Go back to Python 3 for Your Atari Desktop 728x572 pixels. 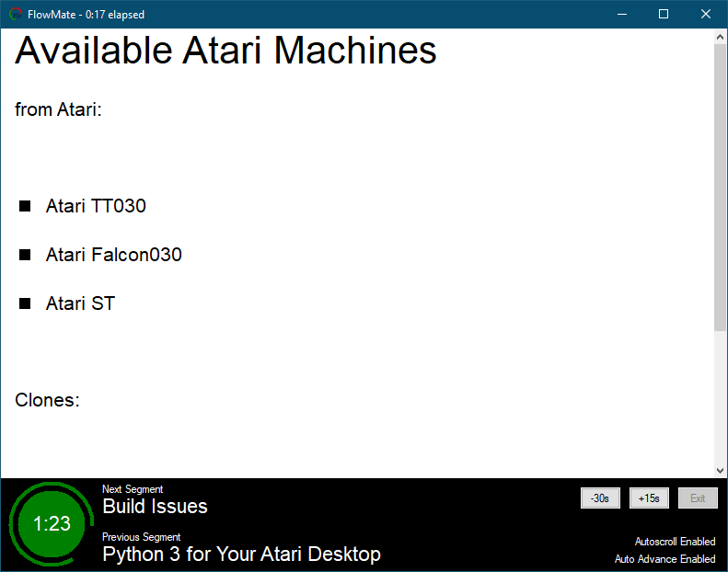pos(241,554)
